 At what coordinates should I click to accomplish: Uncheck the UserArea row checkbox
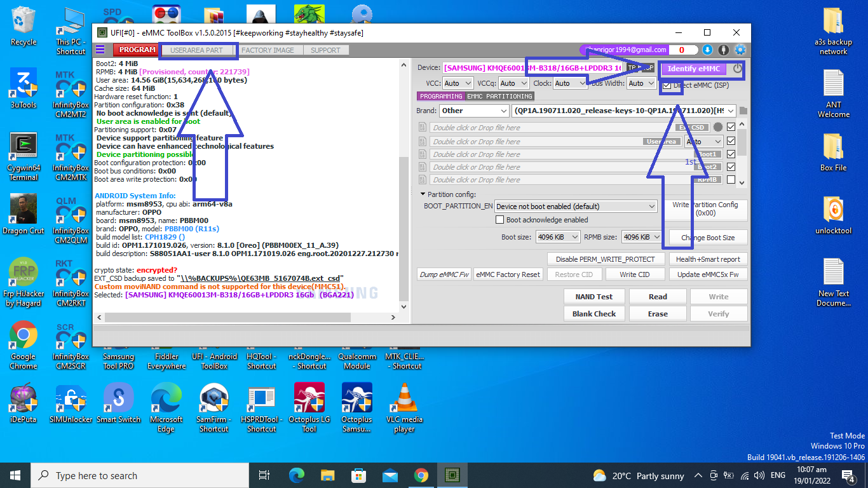click(x=731, y=141)
